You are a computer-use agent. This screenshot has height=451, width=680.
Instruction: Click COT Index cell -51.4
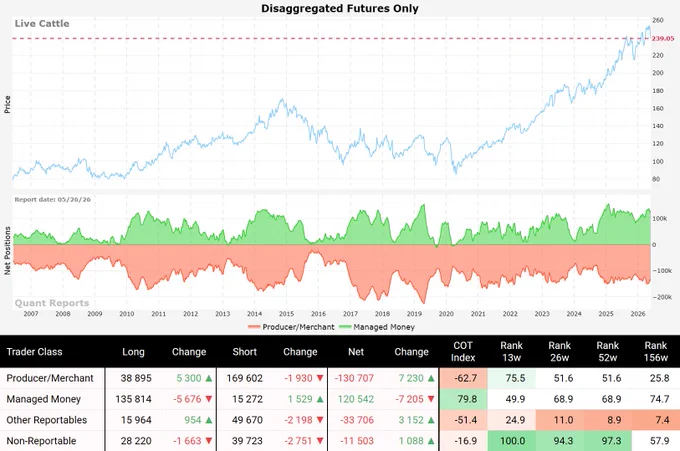point(464,420)
